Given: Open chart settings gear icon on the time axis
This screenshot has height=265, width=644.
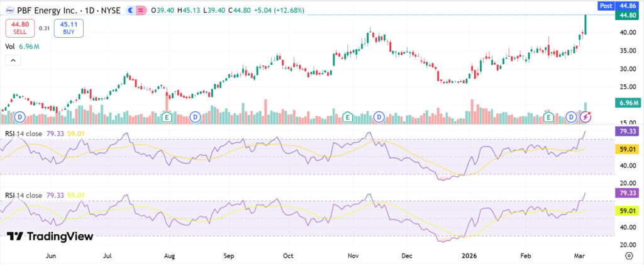Looking at the screenshot, I should pyautogui.click(x=629, y=256).
